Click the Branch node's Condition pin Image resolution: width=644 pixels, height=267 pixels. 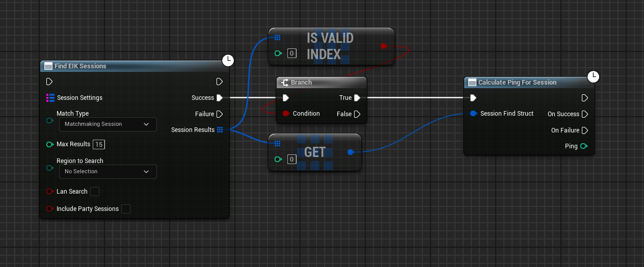pos(286,114)
